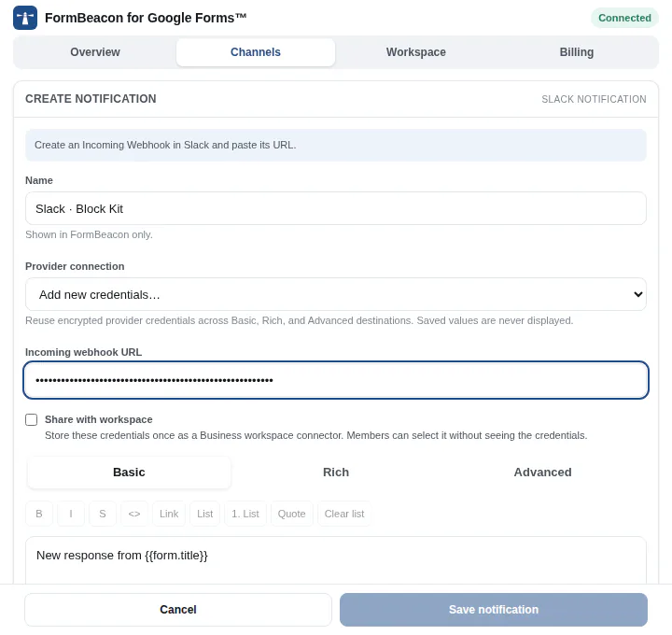Edit the Name field containing Slack · Block Kit
672x635 pixels.
pos(336,208)
